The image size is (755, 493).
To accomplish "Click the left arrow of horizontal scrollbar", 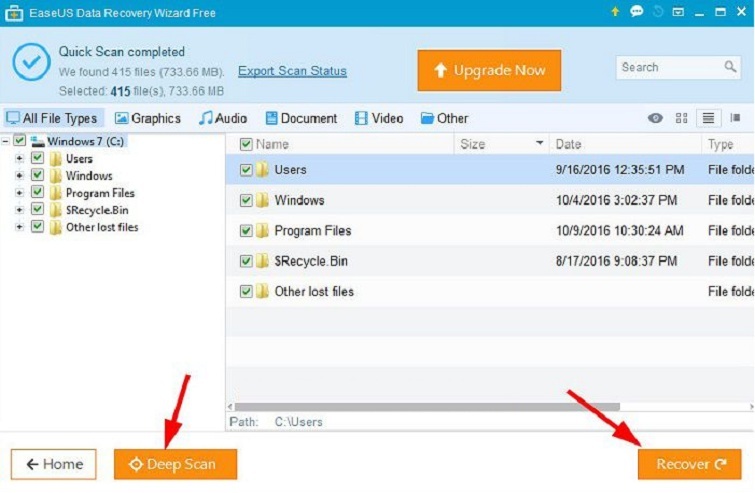I will 230,407.
